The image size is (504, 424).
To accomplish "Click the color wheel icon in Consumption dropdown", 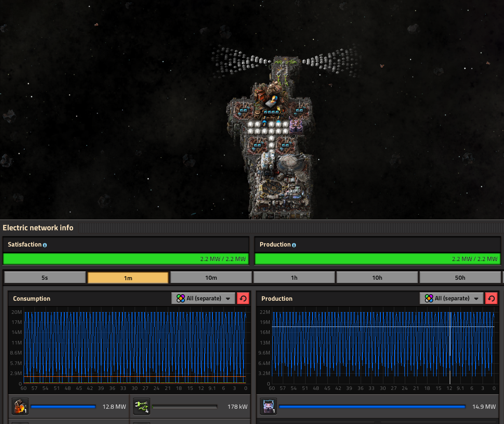I will tap(181, 298).
